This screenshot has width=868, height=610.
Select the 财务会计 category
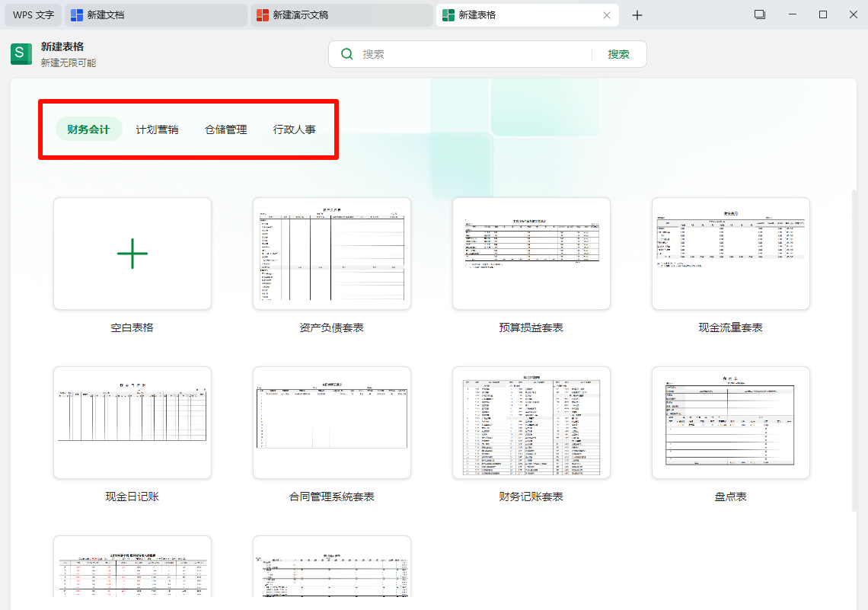pos(88,129)
